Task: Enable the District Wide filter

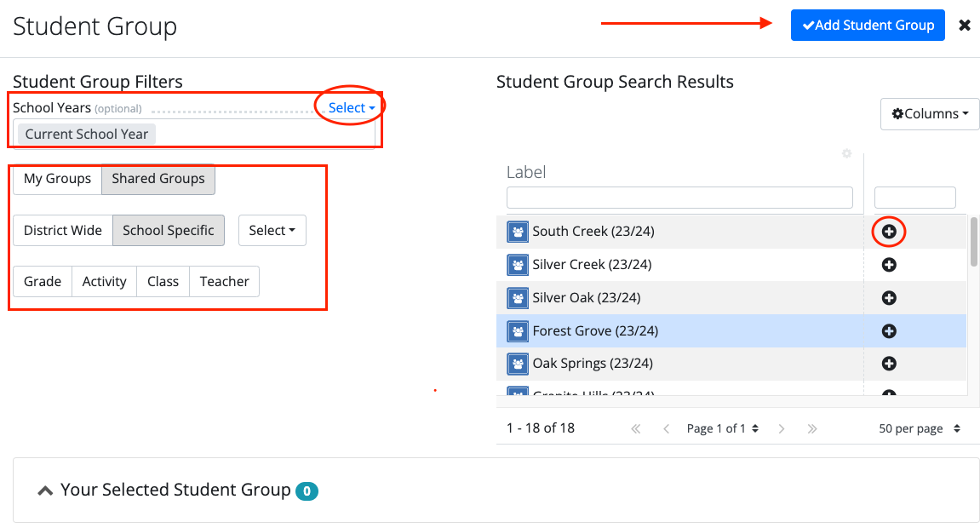Action: [x=62, y=230]
